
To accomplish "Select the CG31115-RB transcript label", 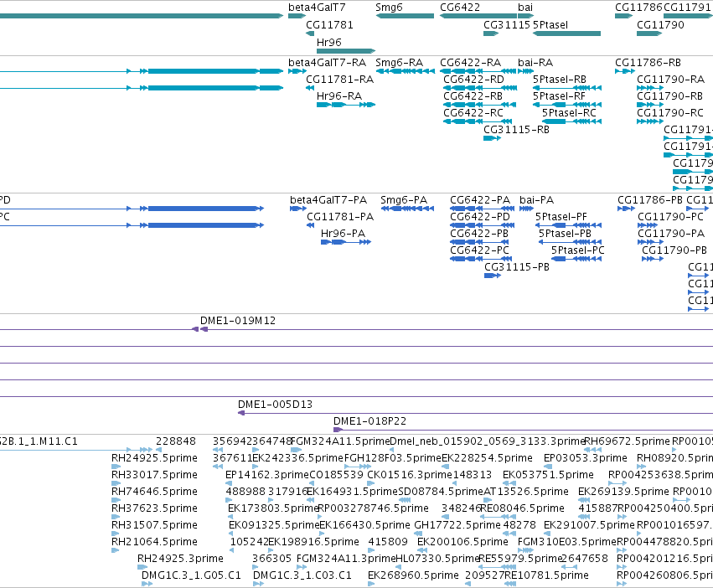I will tap(517, 130).
